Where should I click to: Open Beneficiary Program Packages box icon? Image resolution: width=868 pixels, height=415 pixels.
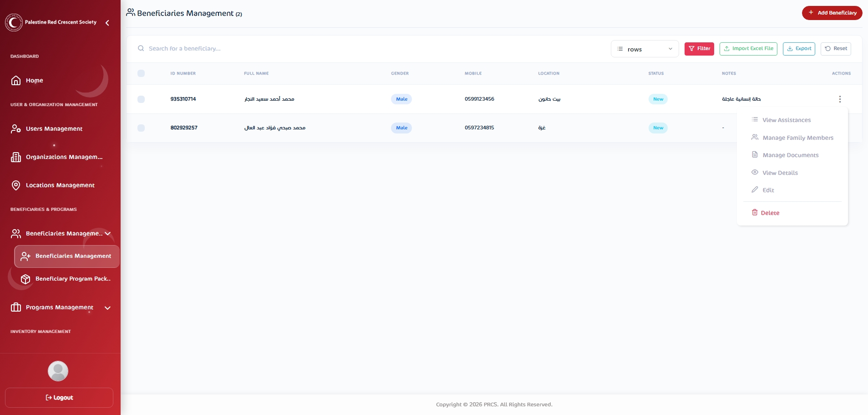[25, 279]
